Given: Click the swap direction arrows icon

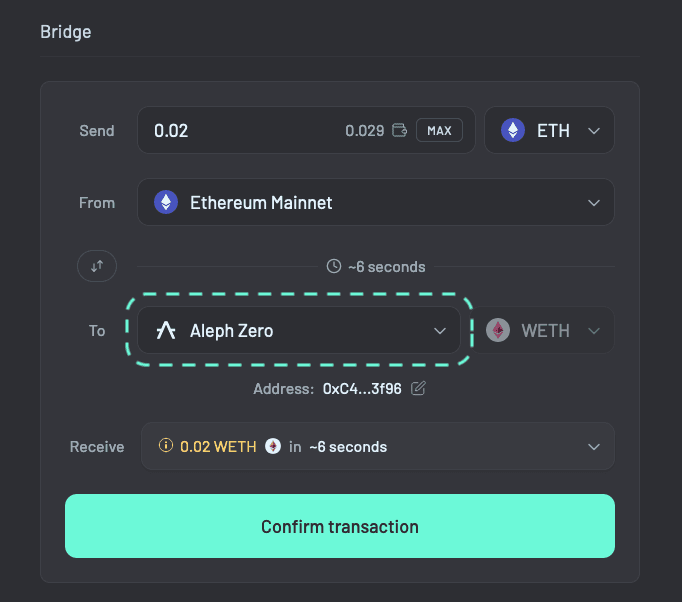Looking at the screenshot, I should 97,266.
